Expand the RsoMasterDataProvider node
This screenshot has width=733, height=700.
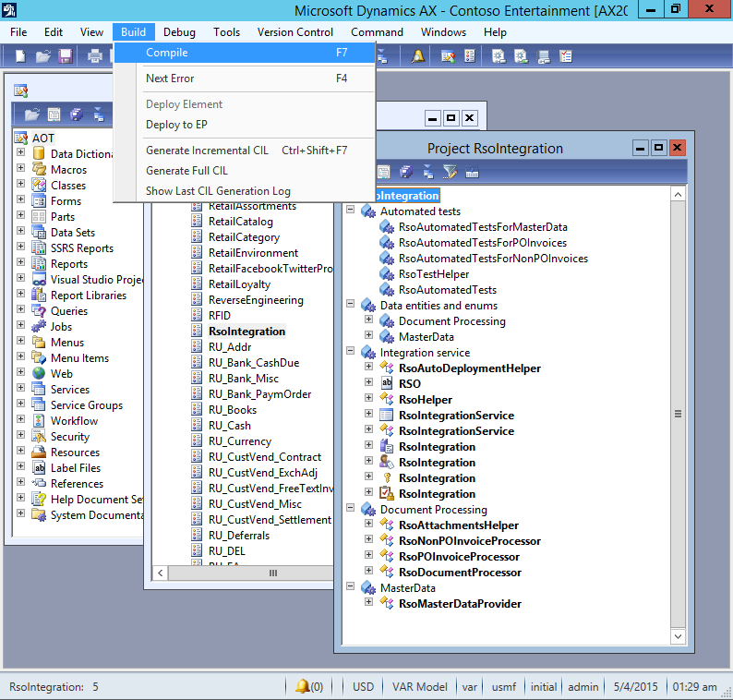369,604
